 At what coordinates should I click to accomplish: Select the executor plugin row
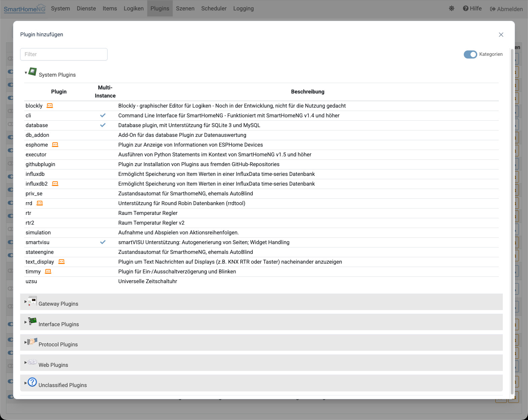(x=261, y=154)
